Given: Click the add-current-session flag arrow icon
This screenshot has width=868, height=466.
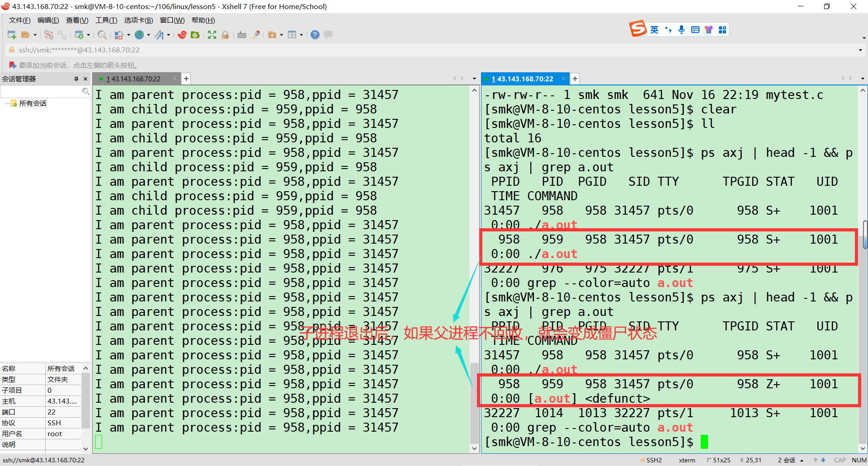Looking at the screenshot, I should click(12, 65).
